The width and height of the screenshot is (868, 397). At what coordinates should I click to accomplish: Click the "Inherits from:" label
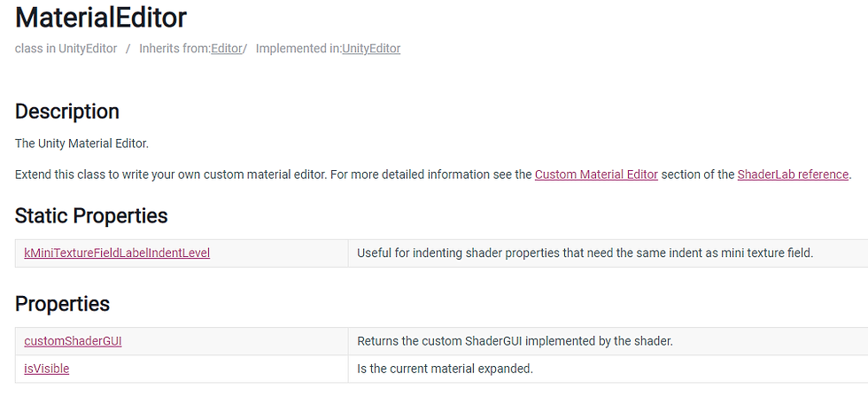point(175,49)
